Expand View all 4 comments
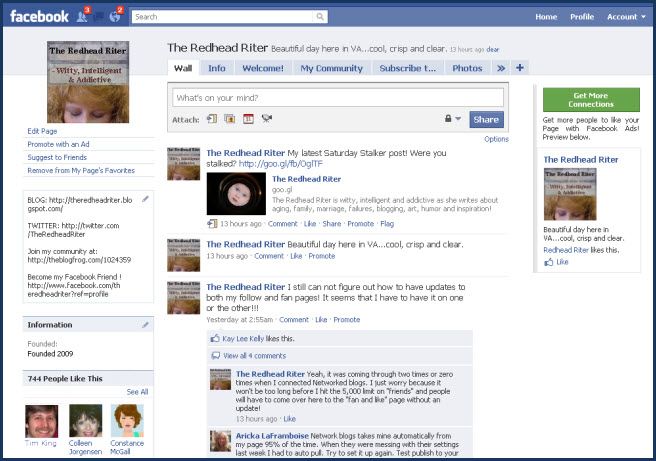656x461 pixels. coord(254,355)
